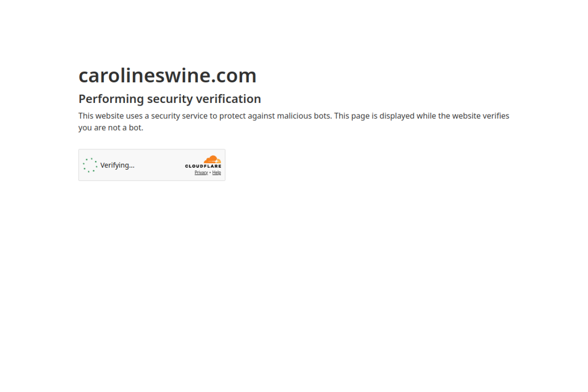This screenshot has width=588, height=392.
Task: Click the carolineswine.com page heading
Action: coord(168,75)
